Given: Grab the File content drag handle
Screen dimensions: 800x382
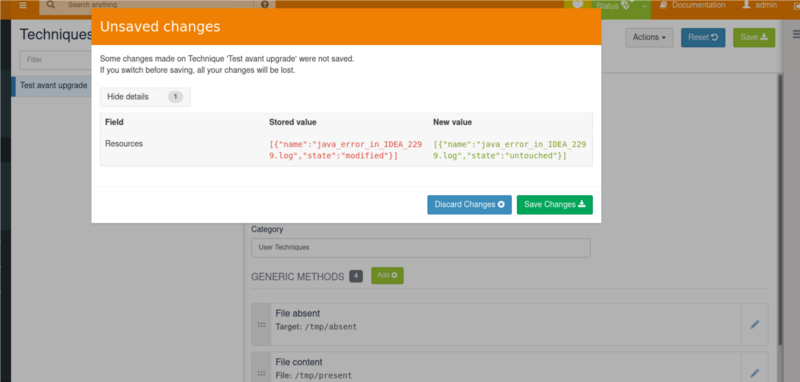Looking at the screenshot, I should (x=261, y=373).
